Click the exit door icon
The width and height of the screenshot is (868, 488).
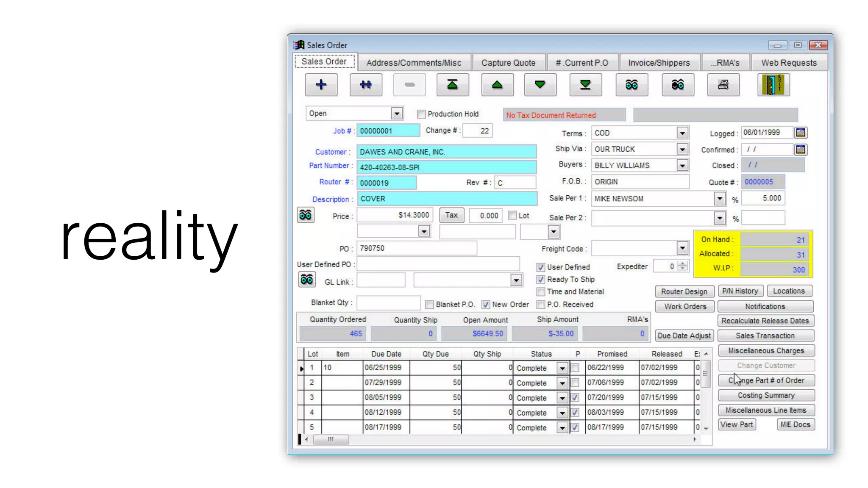coord(773,85)
